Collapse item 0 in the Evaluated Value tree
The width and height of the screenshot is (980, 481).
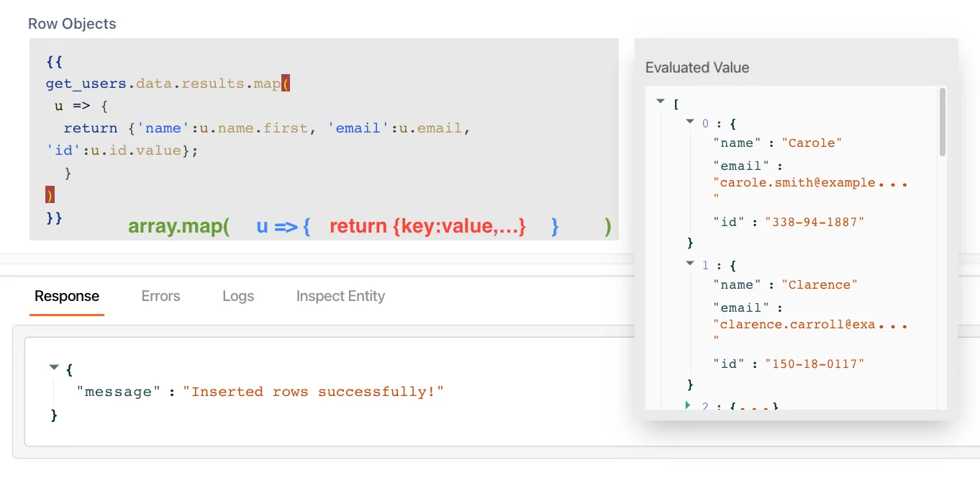[x=689, y=122]
